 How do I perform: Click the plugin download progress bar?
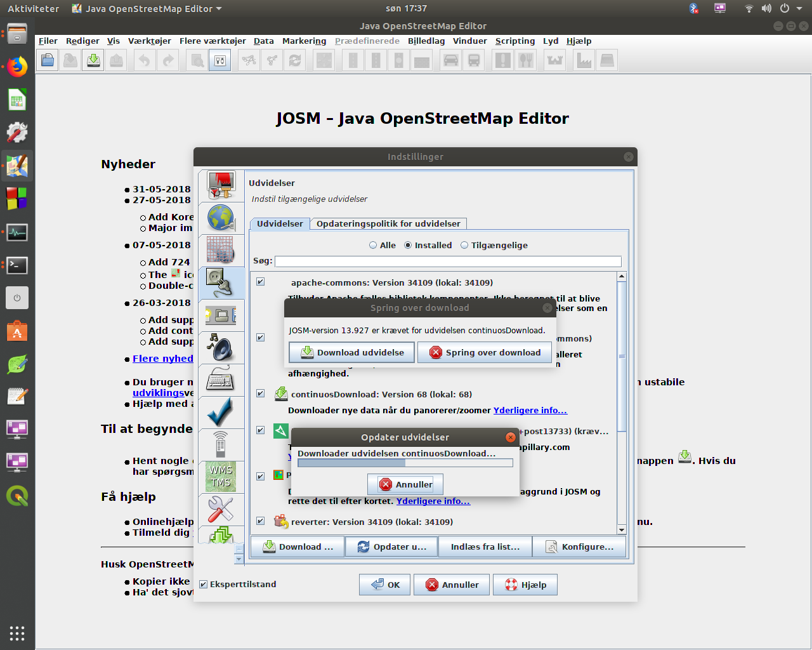coord(405,463)
